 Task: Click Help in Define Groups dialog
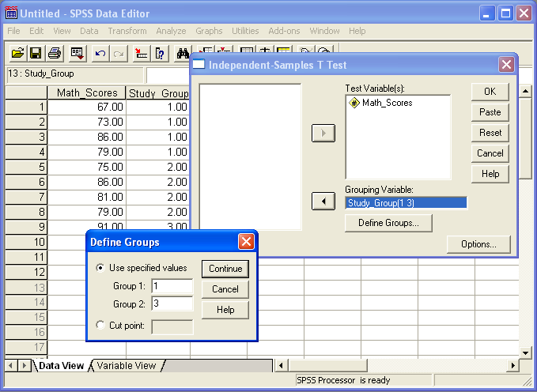click(225, 310)
